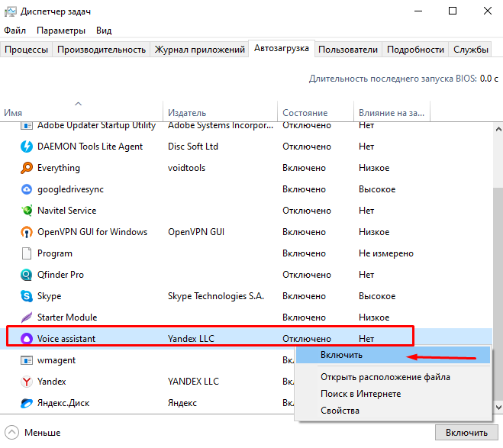Screen dimensions: 503x448
Task: Switch to Журнал приложений tab
Action: [199, 50]
